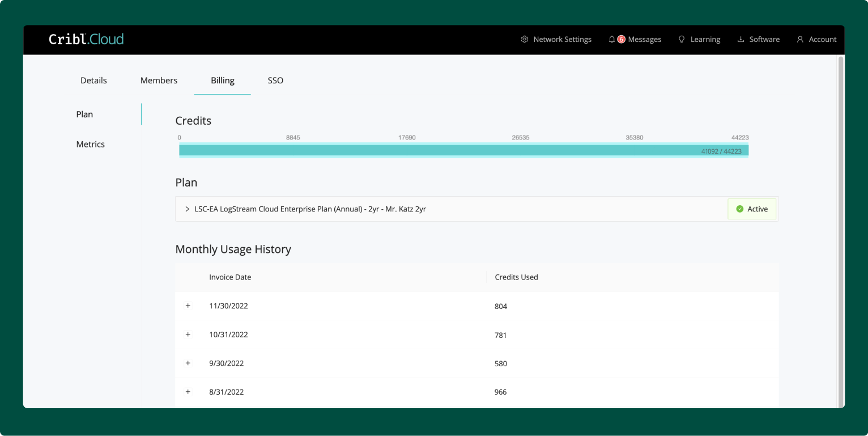This screenshot has height=436, width=868.
Task: Click the 966 credits used value
Action: tap(501, 392)
